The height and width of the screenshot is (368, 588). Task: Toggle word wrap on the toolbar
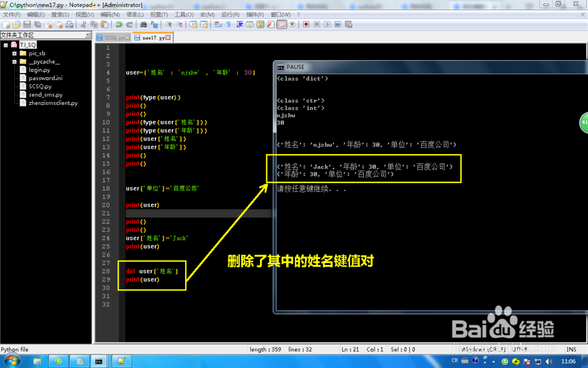coord(218,24)
